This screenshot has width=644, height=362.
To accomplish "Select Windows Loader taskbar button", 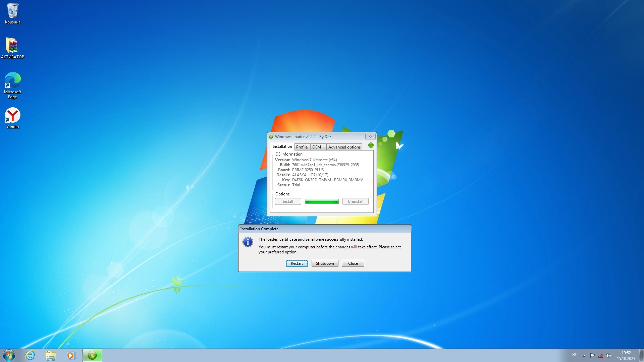I will coord(92,355).
